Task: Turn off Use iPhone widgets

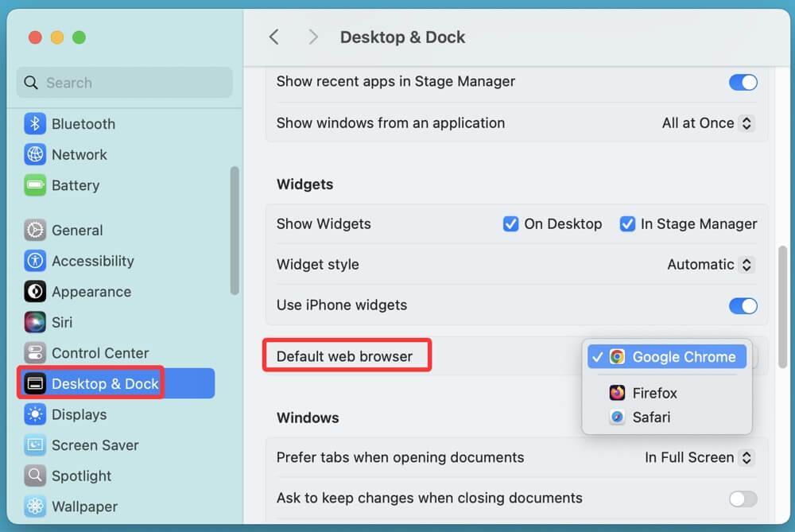Action: tap(743, 306)
